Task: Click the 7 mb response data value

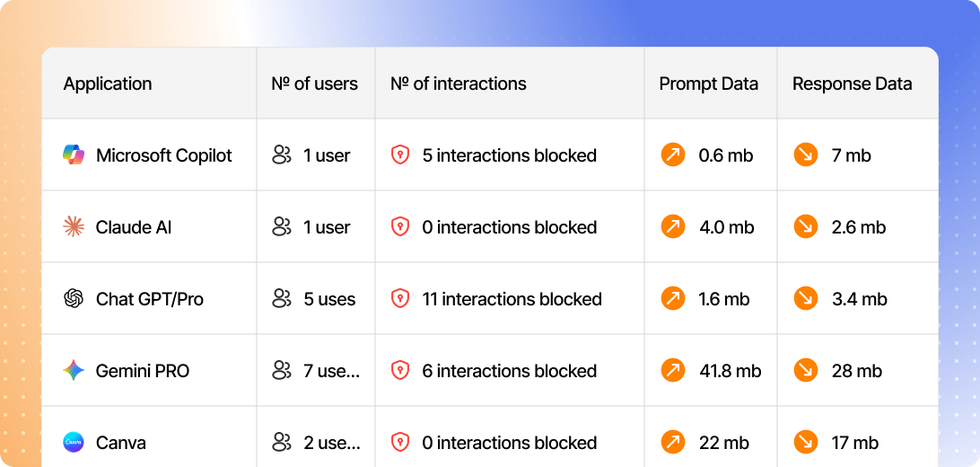Action: click(852, 155)
